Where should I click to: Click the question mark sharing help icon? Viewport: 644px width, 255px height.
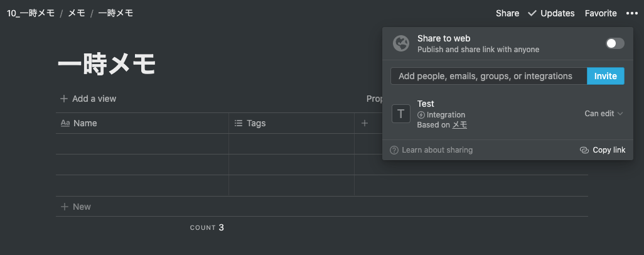[x=394, y=150]
